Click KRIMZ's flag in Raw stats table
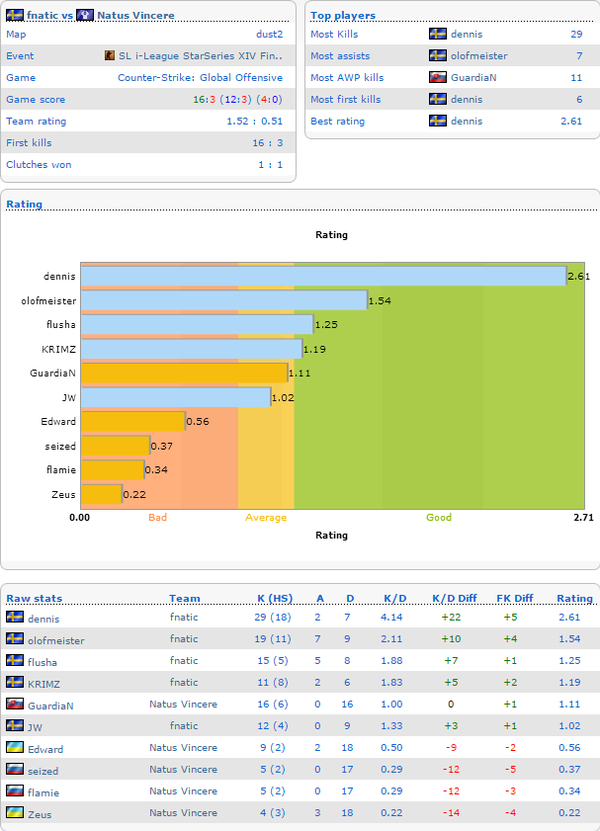 pyautogui.click(x=15, y=682)
